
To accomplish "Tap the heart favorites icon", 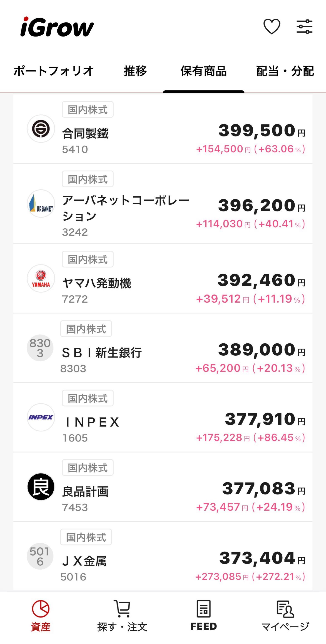I will point(272,26).
